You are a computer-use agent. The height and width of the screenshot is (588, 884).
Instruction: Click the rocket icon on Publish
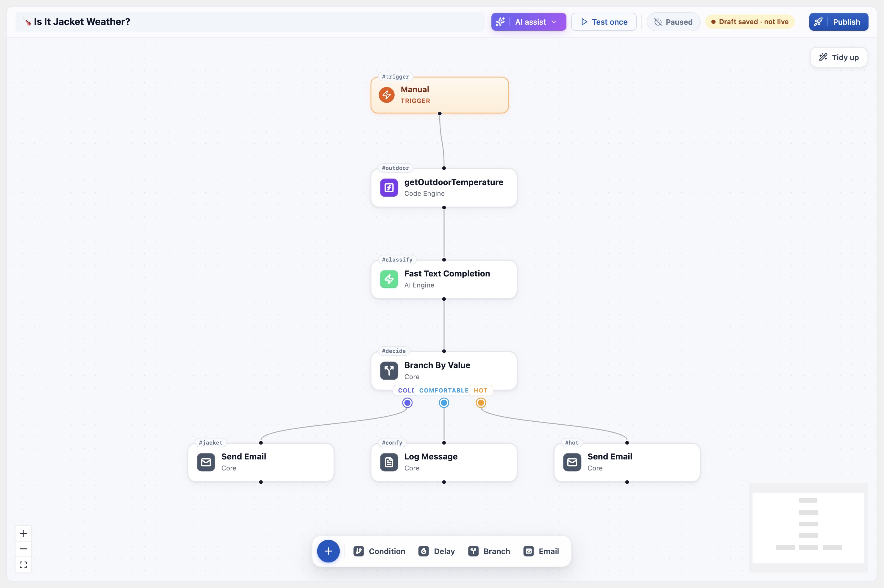(818, 22)
